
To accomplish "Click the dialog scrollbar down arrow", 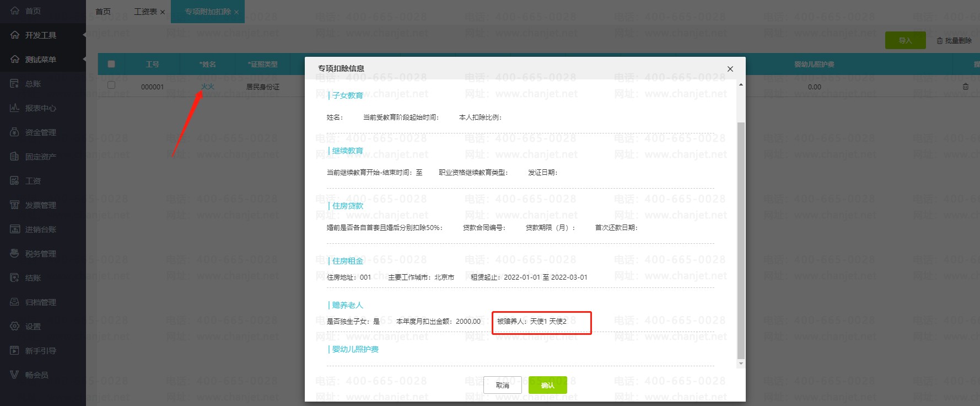I will pos(741,364).
